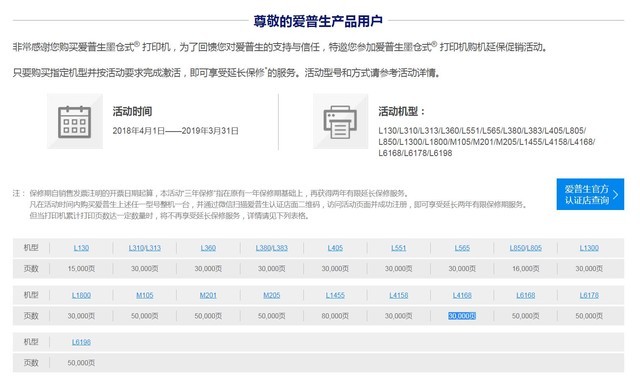The height and width of the screenshot is (381, 640).
Task: Open the L380/L383 model link
Action: tap(271, 248)
